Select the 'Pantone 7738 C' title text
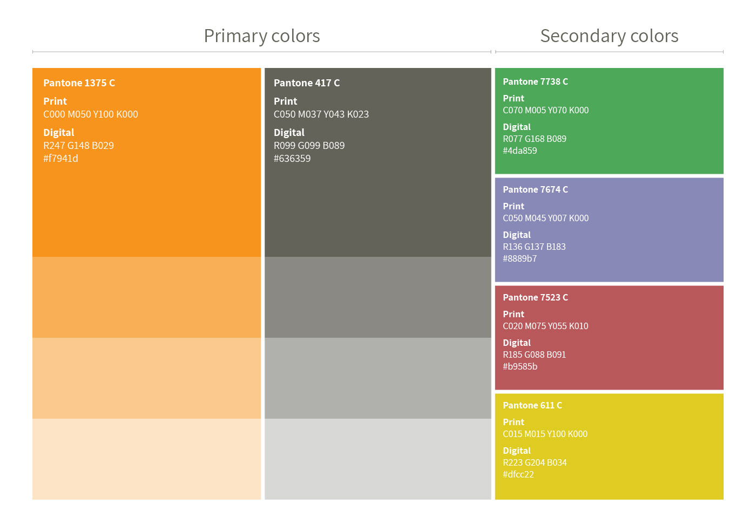The image size is (756, 532). coord(536,81)
